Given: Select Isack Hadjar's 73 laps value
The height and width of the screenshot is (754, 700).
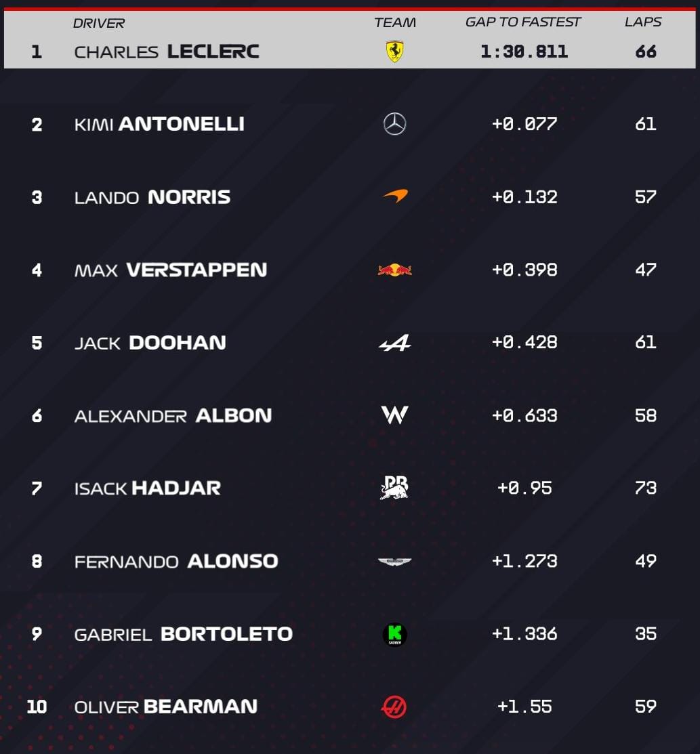Looking at the screenshot, I should click(646, 488).
